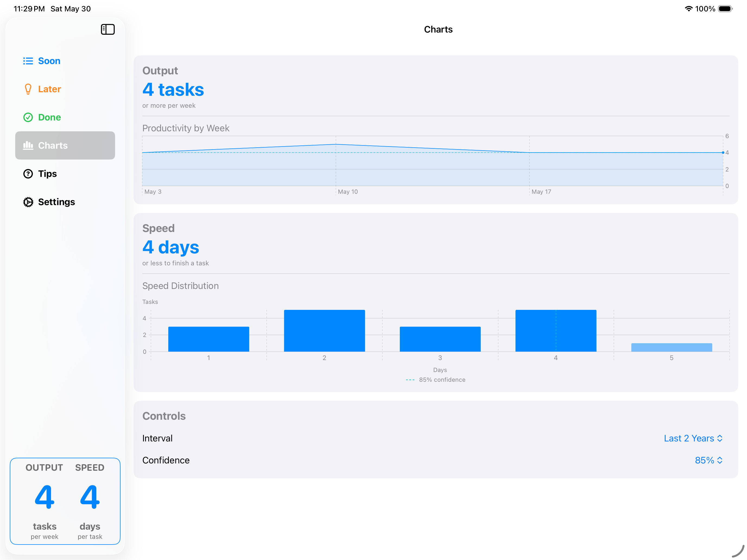Click the '4 tasks' output headline

pos(173,90)
